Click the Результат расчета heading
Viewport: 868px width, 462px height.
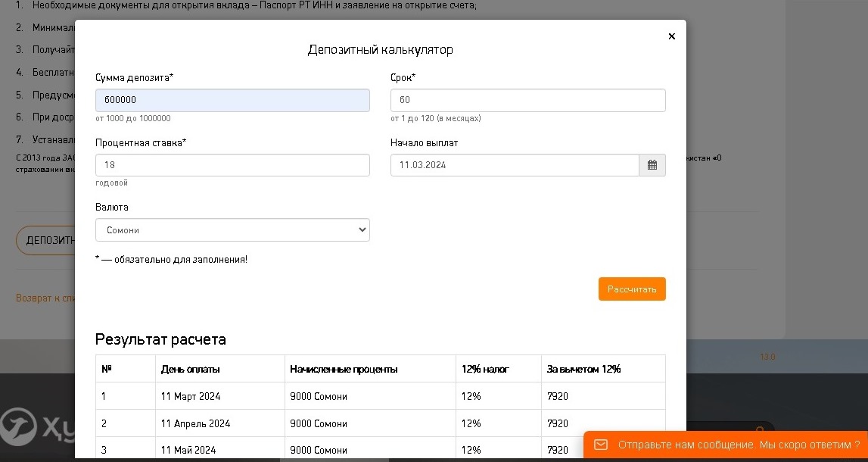tap(160, 339)
